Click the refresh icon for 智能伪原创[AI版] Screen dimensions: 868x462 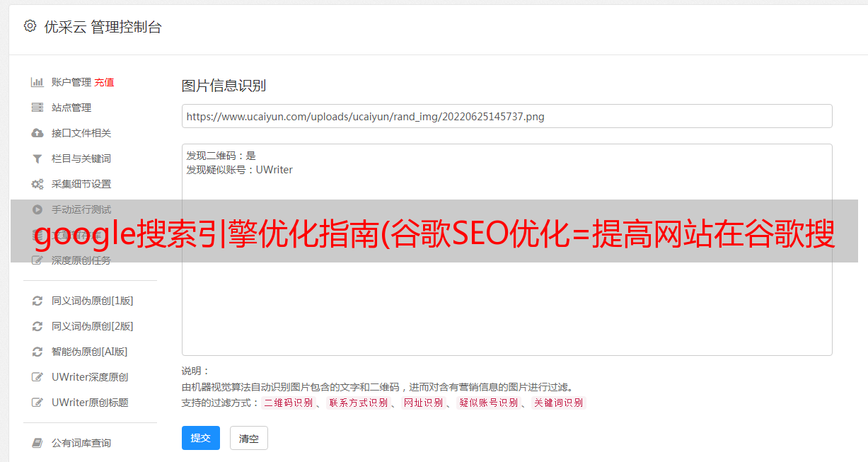(37, 352)
